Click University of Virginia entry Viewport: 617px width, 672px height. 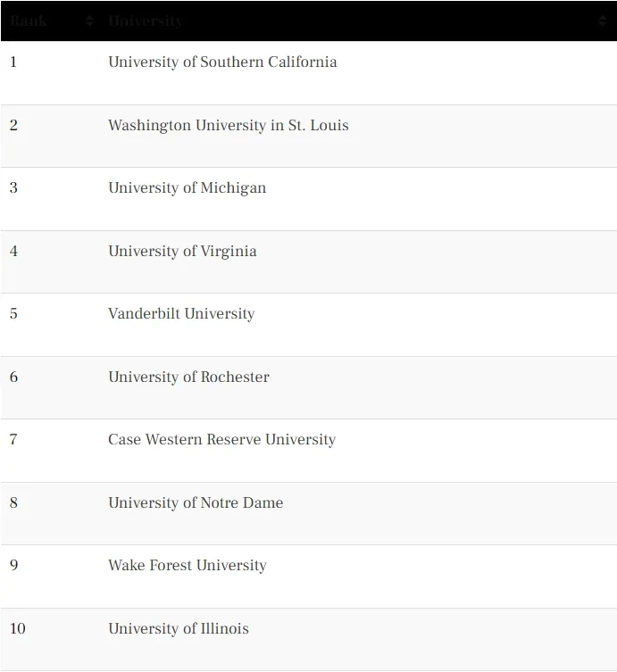pyautogui.click(x=183, y=251)
